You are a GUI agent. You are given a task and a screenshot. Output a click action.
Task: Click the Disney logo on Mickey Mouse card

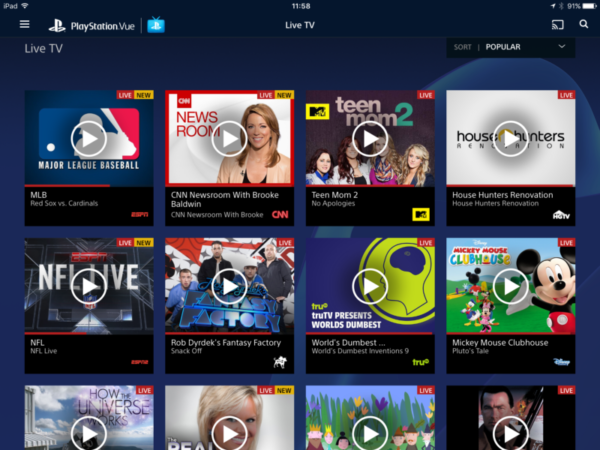click(561, 362)
